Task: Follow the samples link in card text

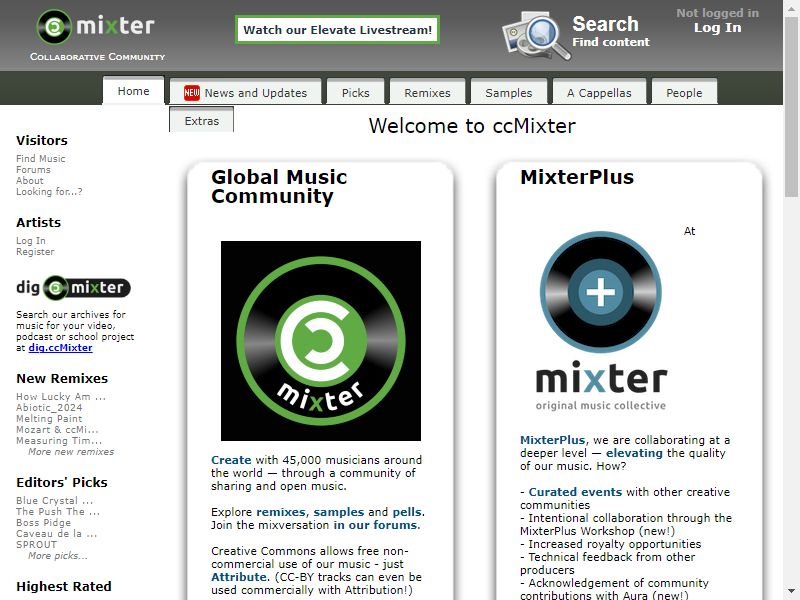Action: coord(339,512)
